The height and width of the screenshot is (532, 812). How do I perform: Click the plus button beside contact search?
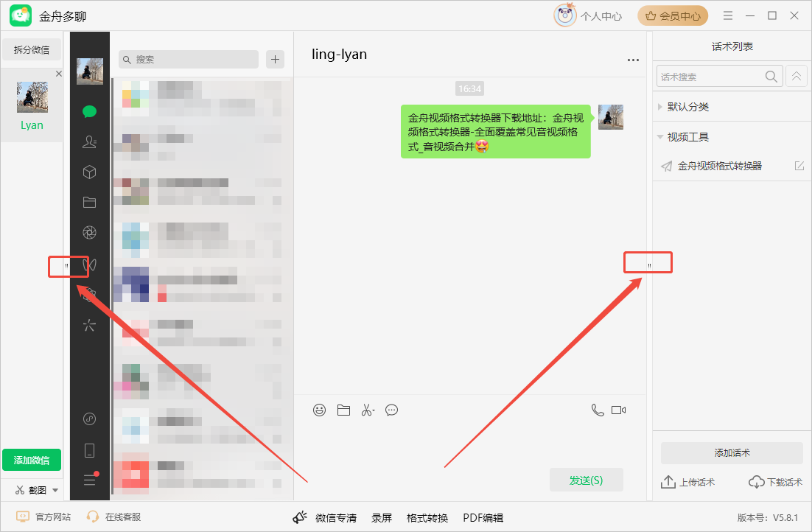click(275, 60)
